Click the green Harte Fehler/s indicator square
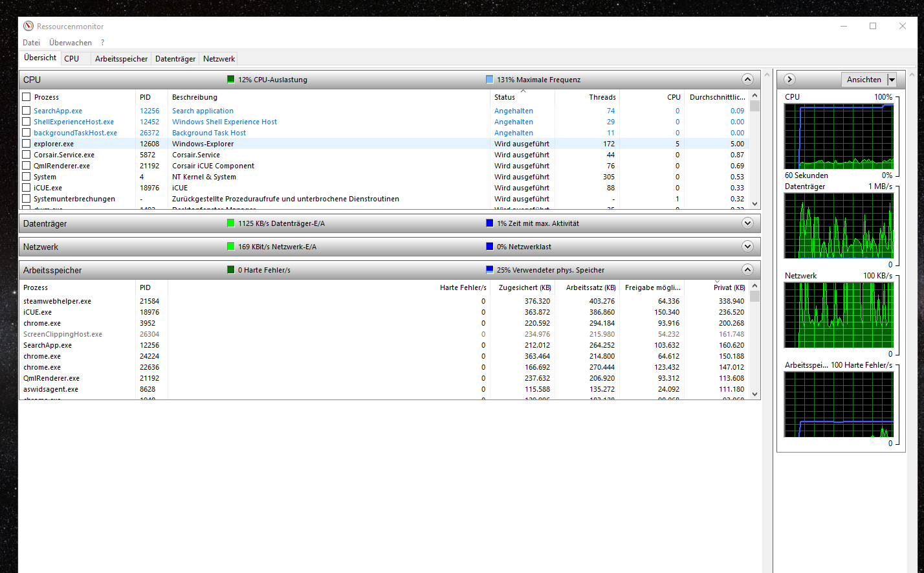The image size is (924, 573). (x=231, y=270)
